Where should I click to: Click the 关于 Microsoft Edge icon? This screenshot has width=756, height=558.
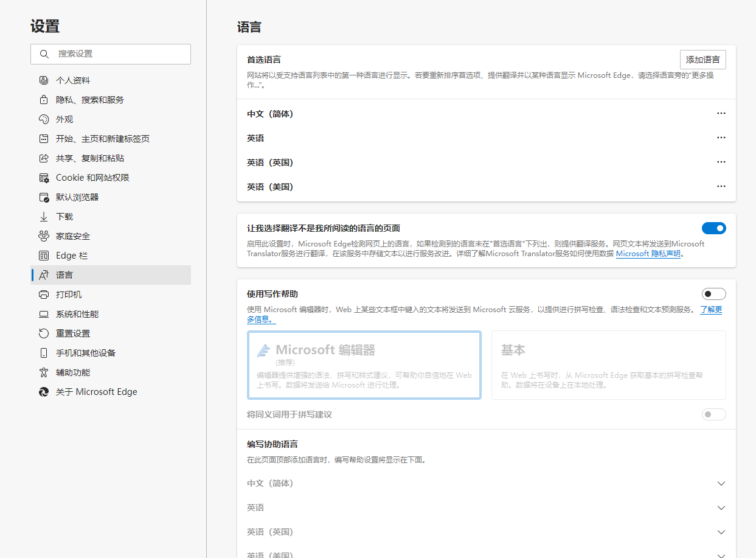point(43,391)
